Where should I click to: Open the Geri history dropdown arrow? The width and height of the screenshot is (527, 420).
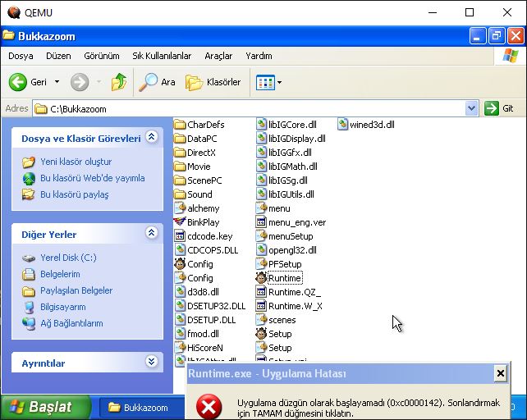[57, 82]
